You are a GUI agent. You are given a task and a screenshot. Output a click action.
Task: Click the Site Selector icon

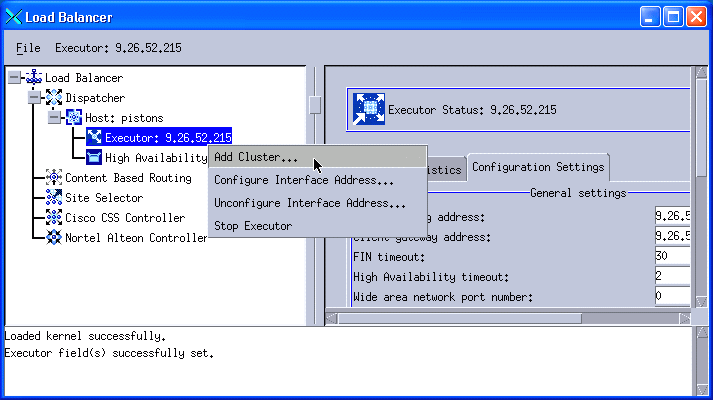pyautogui.click(x=54, y=198)
